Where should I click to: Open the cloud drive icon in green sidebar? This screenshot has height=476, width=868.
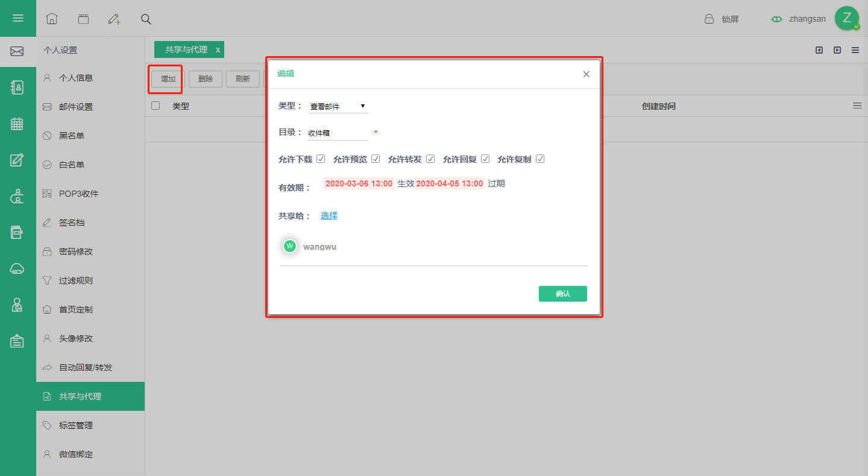[17, 269]
